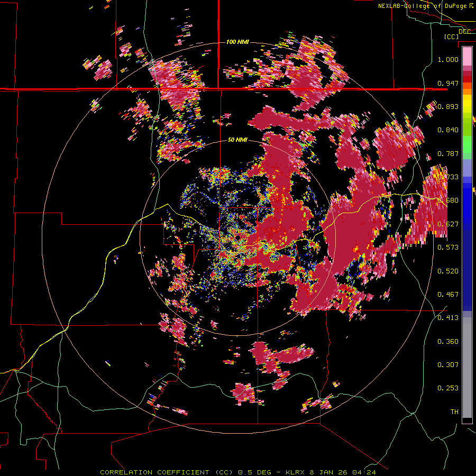Select the 0.360 scale label
The image size is (476, 476).
[x=448, y=342]
